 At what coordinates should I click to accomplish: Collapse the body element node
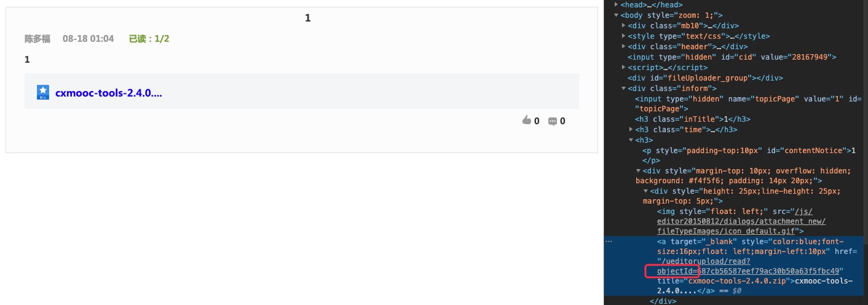click(617, 15)
